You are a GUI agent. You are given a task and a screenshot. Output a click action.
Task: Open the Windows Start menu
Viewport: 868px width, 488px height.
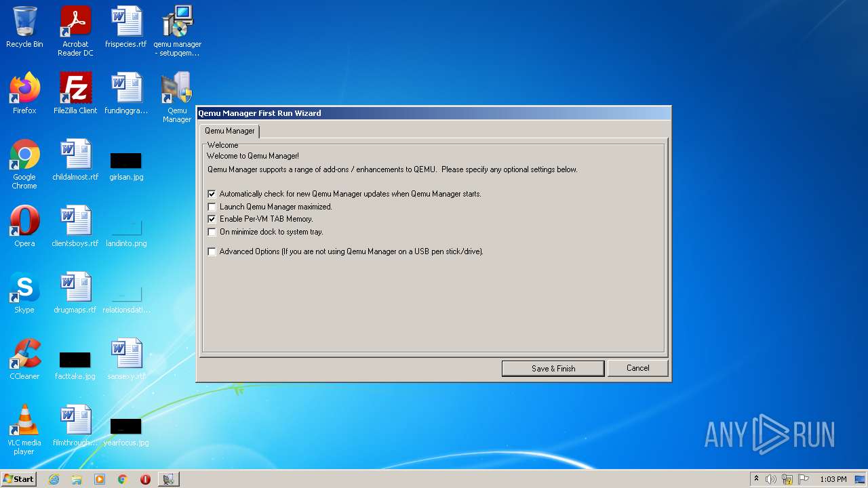[x=19, y=479]
